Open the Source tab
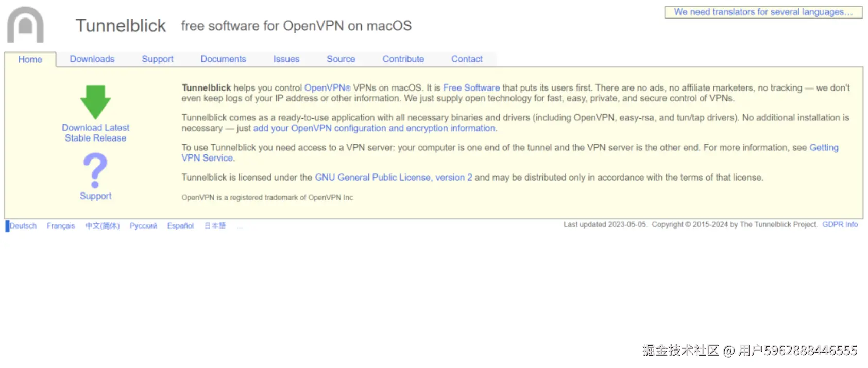 click(x=341, y=59)
